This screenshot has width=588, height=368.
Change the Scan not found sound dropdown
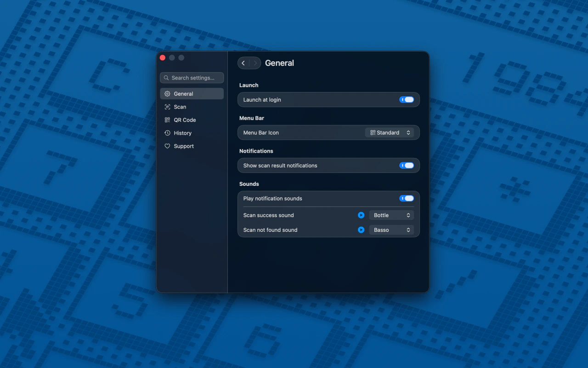[x=391, y=230]
